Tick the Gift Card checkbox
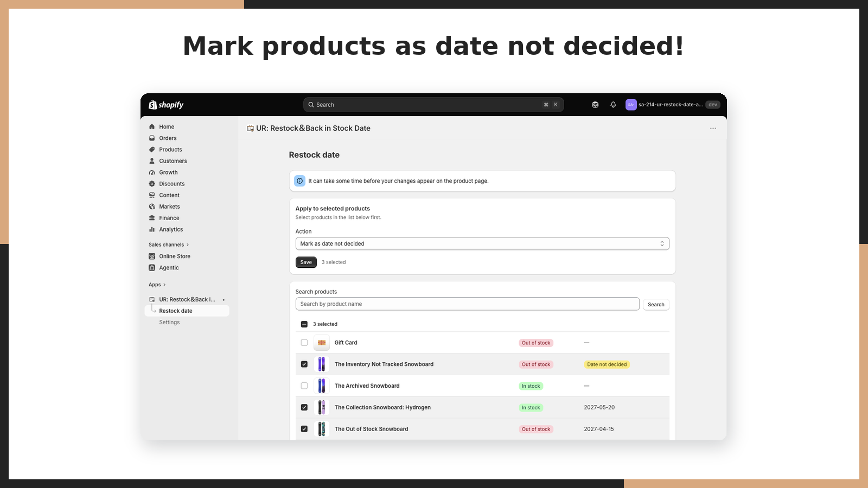The image size is (868, 488). point(304,343)
